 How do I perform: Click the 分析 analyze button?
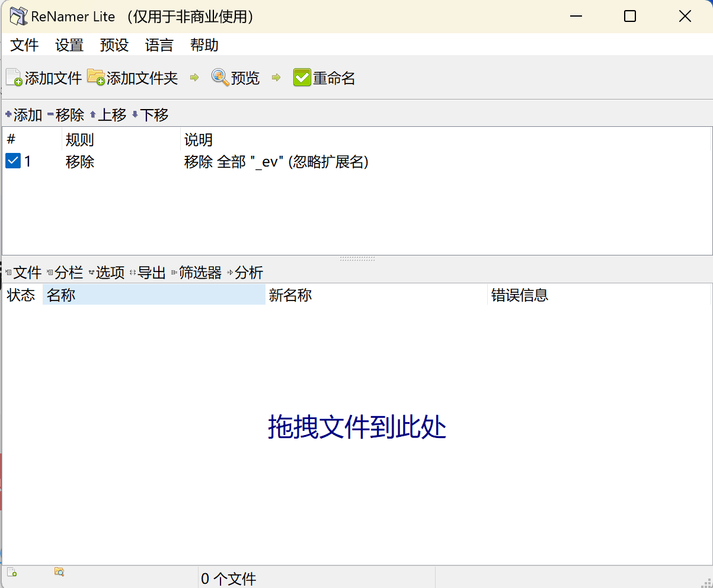point(245,273)
